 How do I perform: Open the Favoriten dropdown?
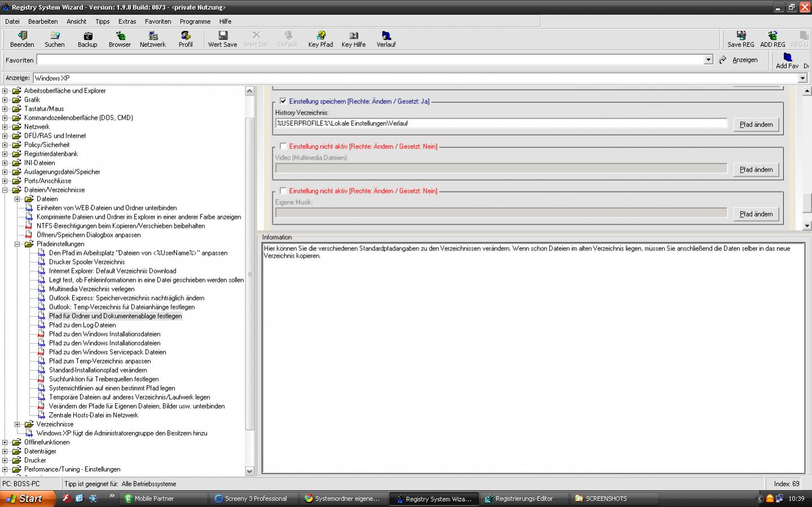click(x=708, y=60)
